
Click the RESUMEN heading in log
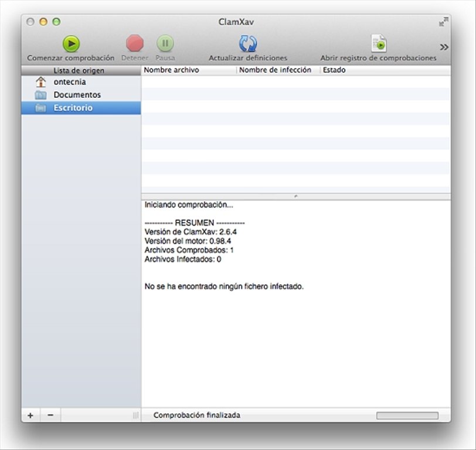coord(195,223)
